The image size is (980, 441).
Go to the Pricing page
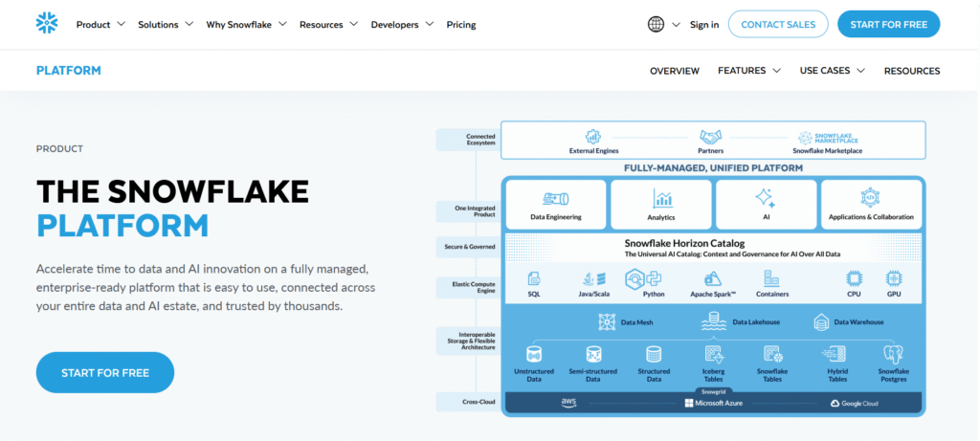(x=461, y=24)
